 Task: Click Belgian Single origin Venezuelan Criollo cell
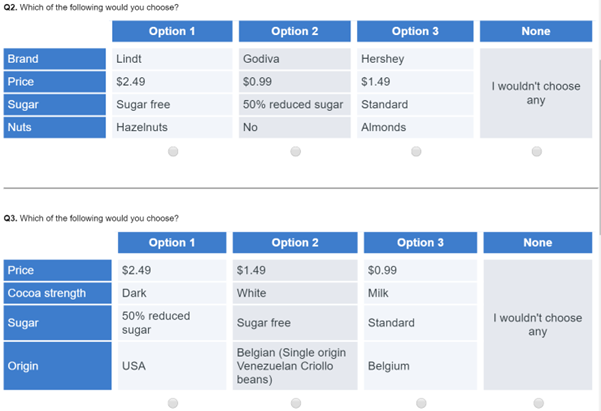click(x=295, y=366)
